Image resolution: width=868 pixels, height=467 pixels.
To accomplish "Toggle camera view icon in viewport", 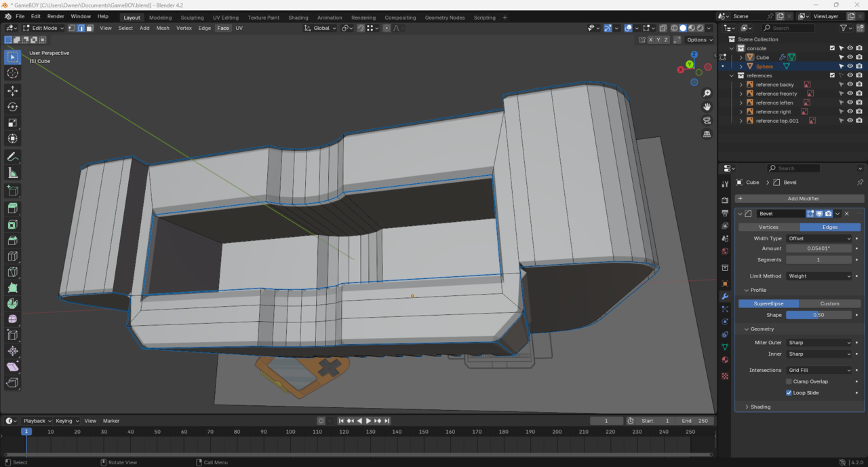I will point(707,121).
